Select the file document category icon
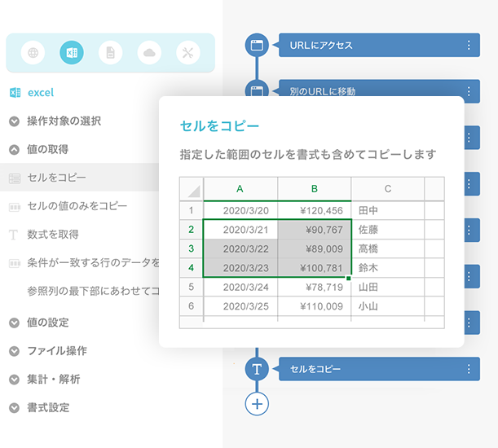 click(111, 52)
